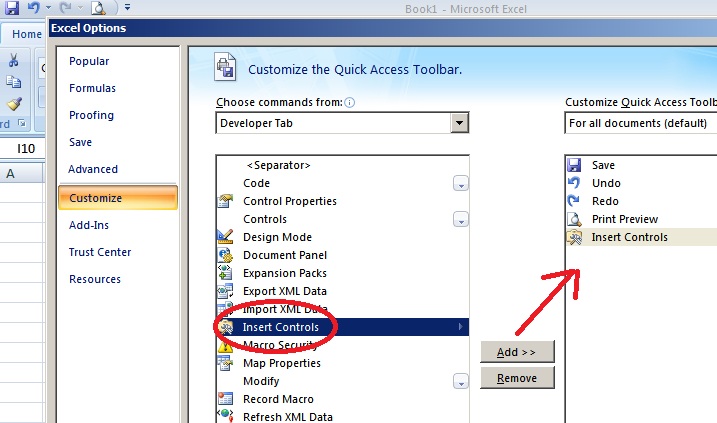This screenshot has width=717, height=423.
Task: Click Format Painter brush icon in ribbon
Action: click(14, 104)
